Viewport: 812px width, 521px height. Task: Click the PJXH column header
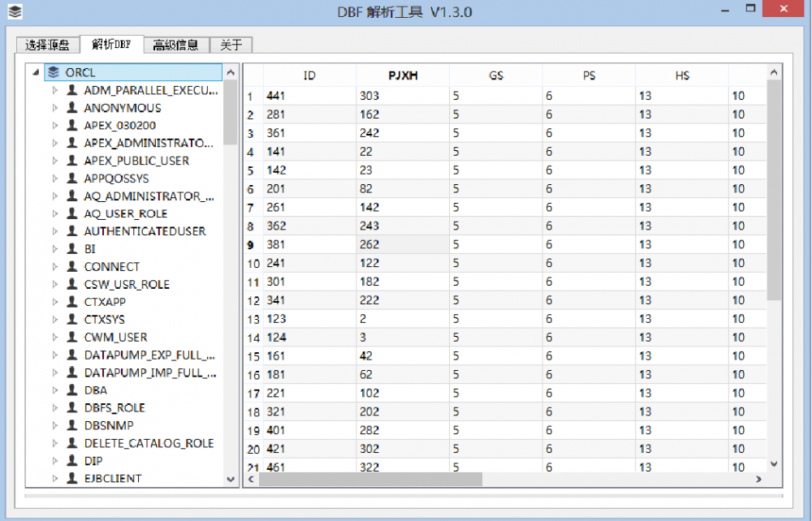403,75
